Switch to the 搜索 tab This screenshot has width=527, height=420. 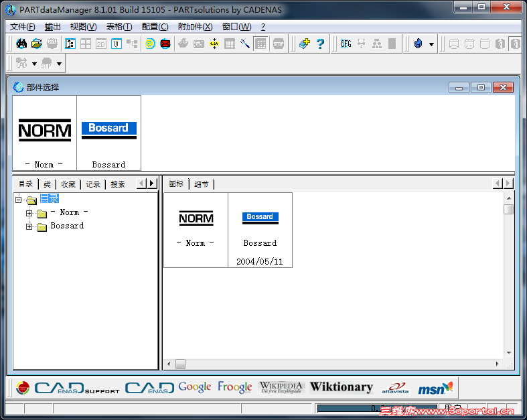pos(118,184)
